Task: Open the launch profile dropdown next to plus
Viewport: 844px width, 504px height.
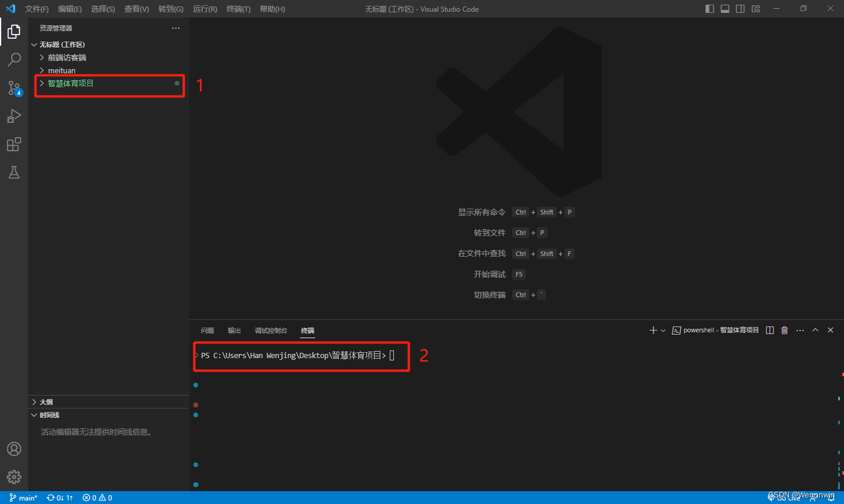Action: coord(663,331)
